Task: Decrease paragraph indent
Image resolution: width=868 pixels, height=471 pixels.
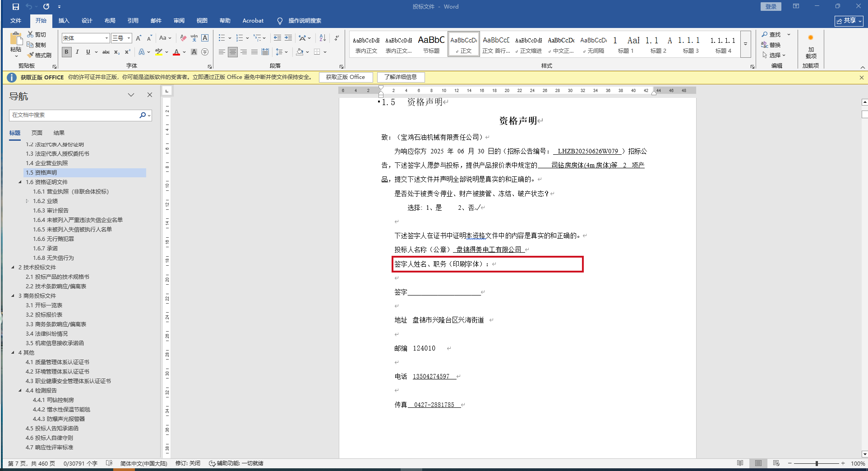Action: click(x=277, y=38)
